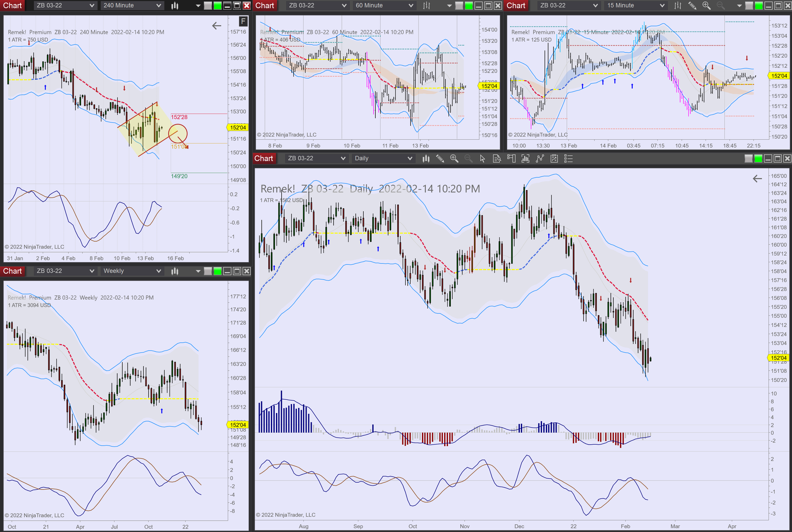
Task: Toggle the F button on the 240 Minute chart
Action: [x=243, y=22]
